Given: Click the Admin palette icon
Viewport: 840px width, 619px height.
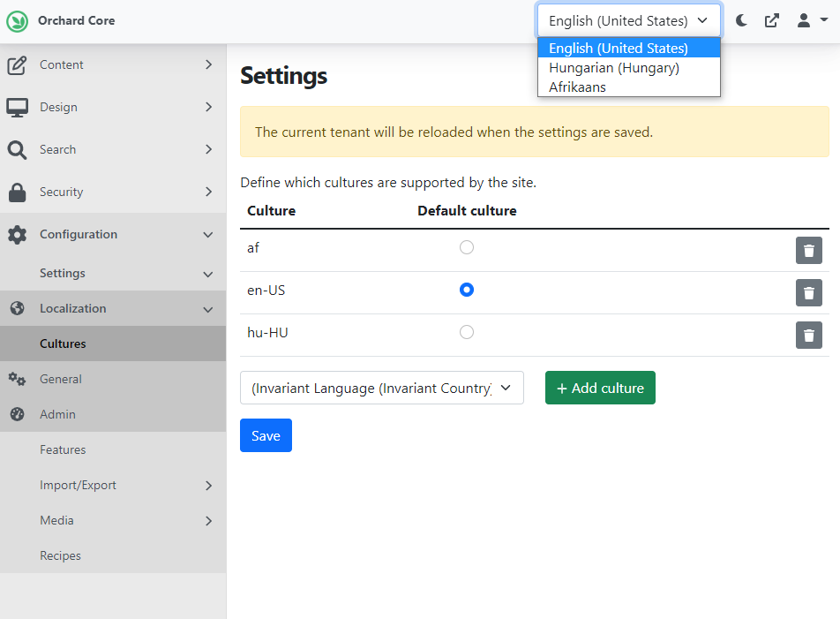Looking at the screenshot, I should [x=17, y=414].
